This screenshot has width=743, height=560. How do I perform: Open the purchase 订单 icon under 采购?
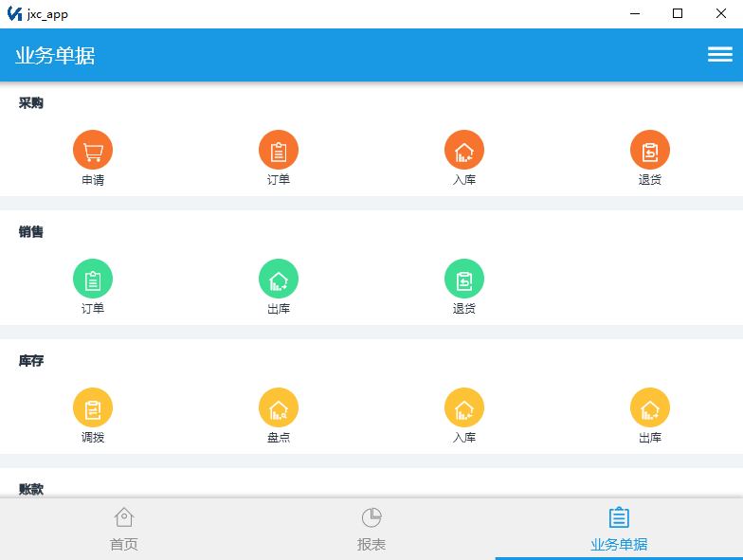pos(279,150)
